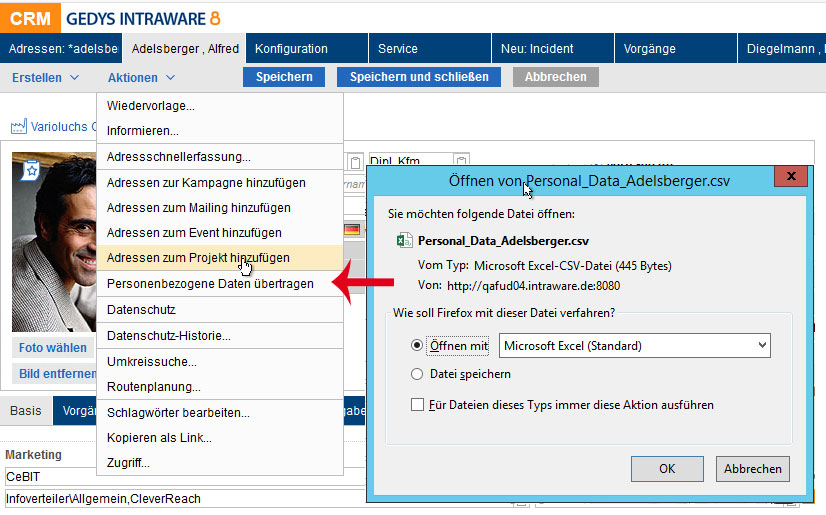Screen dimensions: 826x515
Task: Click the CRM logo
Action: tap(29, 17)
